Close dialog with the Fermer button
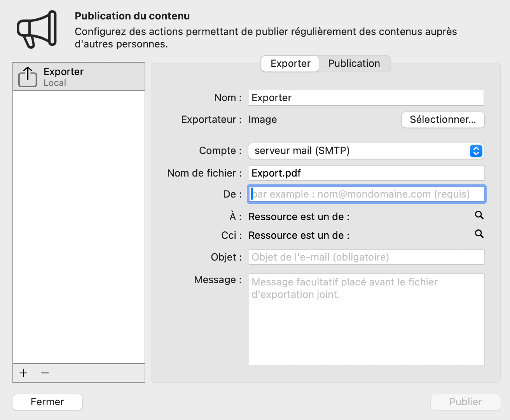 (47, 402)
